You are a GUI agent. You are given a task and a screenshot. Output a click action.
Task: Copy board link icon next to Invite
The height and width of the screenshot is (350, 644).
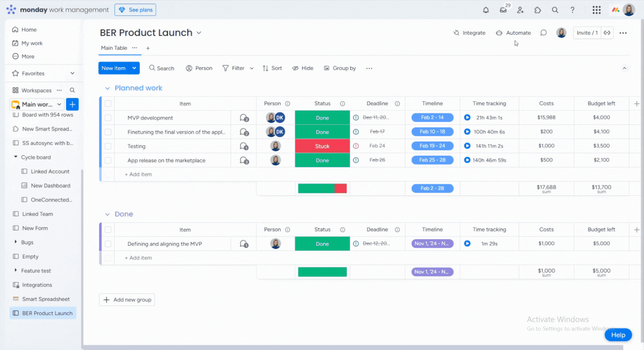coord(607,33)
